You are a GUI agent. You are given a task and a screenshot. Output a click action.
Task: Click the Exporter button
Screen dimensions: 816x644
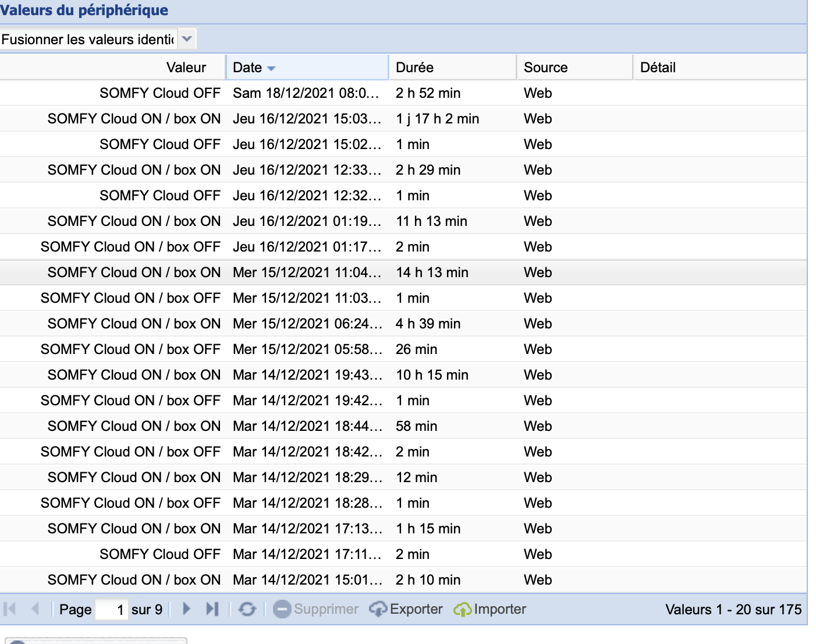(406, 609)
